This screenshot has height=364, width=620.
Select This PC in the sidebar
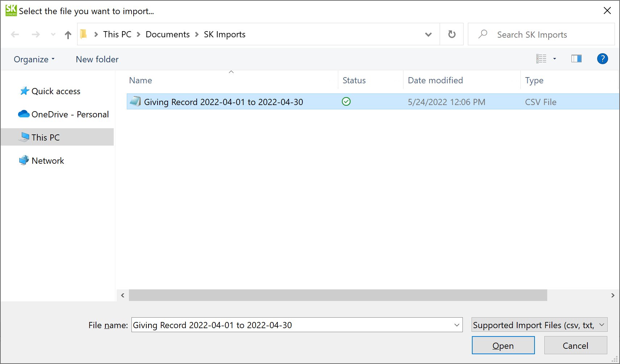[46, 137]
